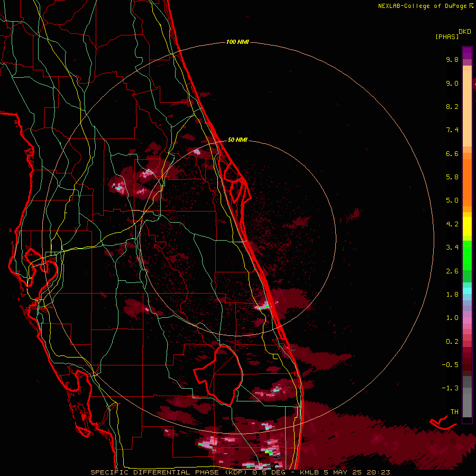This screenshot has width=476, height=476.
Task: Click SPECIFIC DIFFERENTIAL PHASE in bottom caption
Action: pos(154,472)
